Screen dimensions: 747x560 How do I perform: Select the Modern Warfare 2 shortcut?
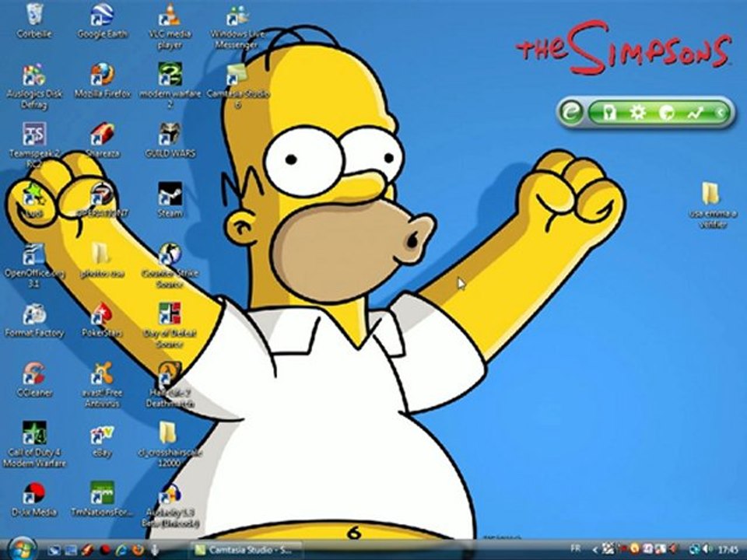tap(170, 86)
